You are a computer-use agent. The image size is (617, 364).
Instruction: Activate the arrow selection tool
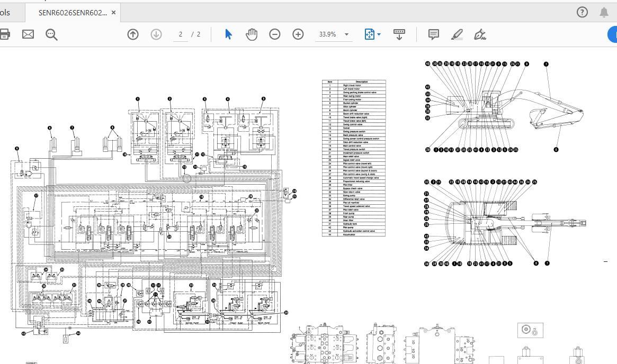tap(228, 34)
